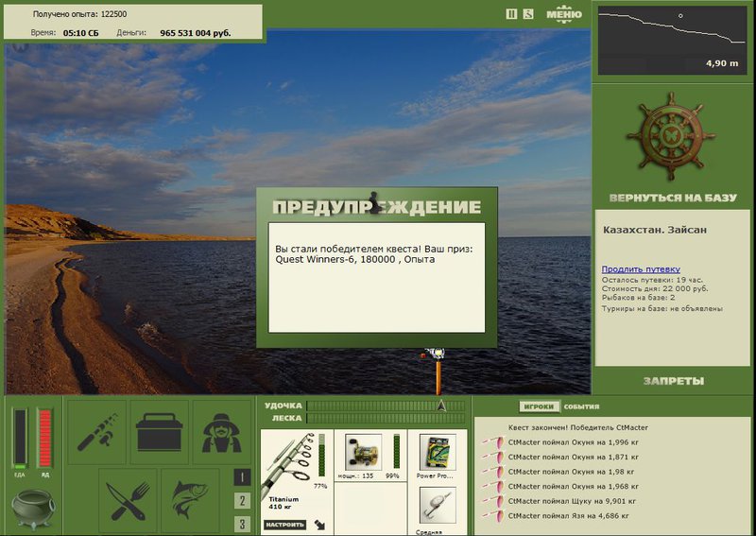Click the Стоимость дня: 22 000 руб. line
The width and height of the screenshot is (756, 536).
[x=655, y=288]
